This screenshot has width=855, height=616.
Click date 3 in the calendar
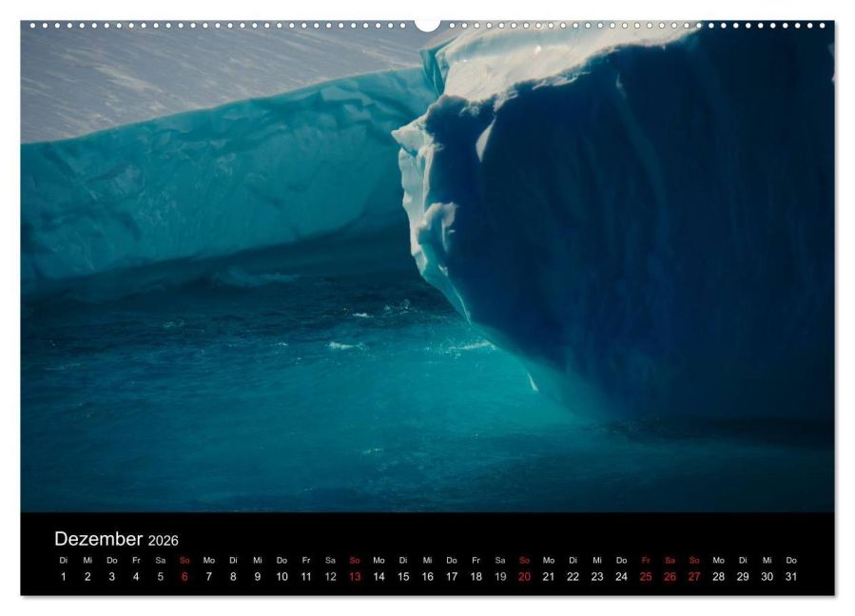point(112,576)
